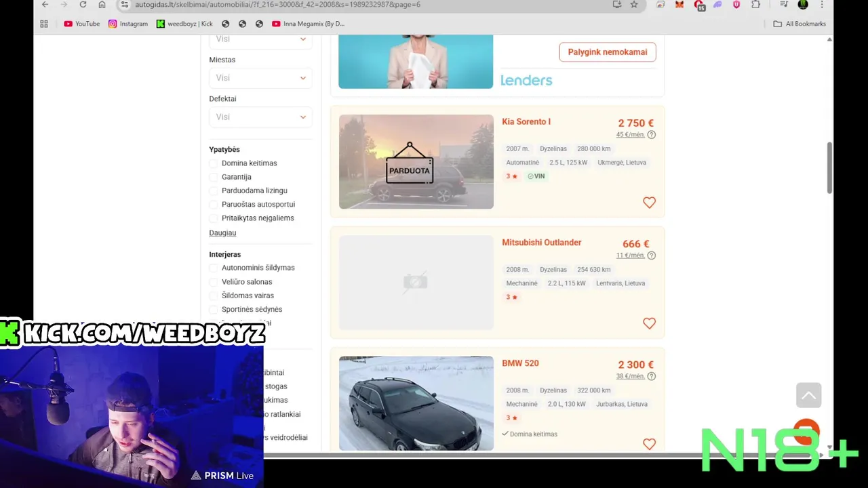Tick the Domina keitimas checkbox
Image resolution: width=868 pixels, height=488 pixels.
[x=214, y=163]
